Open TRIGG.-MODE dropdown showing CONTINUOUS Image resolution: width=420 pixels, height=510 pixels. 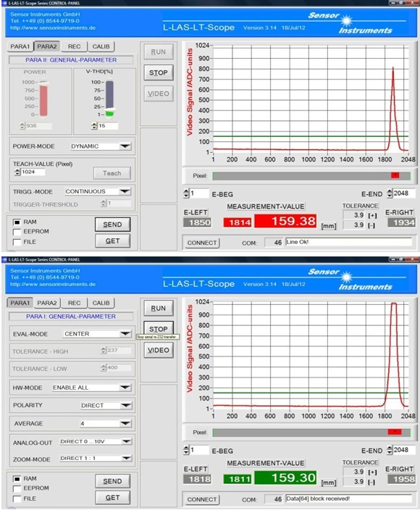coord(98,191)
